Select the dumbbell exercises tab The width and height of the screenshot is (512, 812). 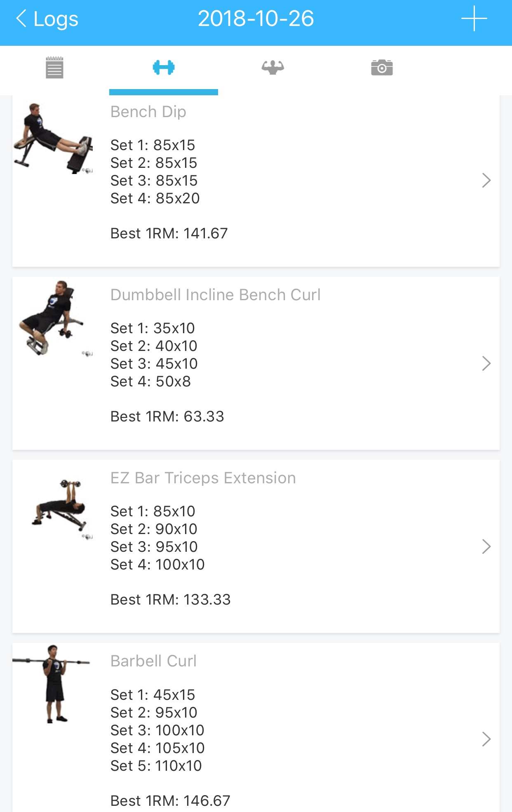pyautogui.click(x=164, y=68)
